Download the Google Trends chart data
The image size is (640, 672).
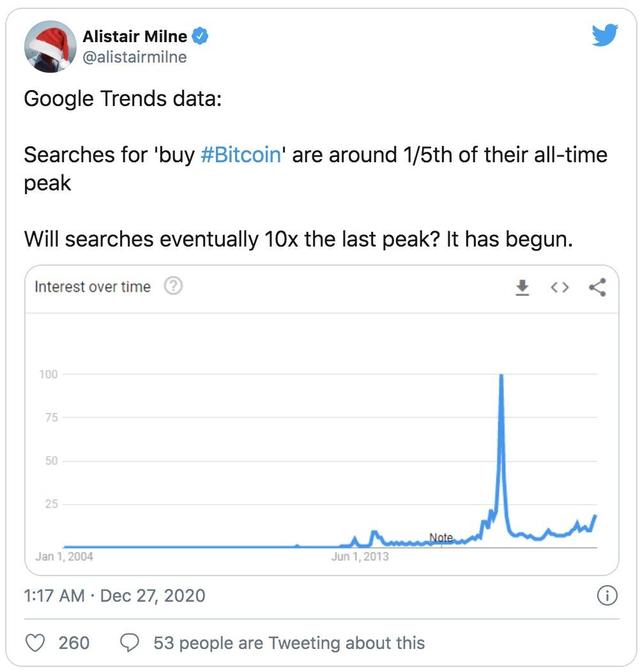pos(521,288)
